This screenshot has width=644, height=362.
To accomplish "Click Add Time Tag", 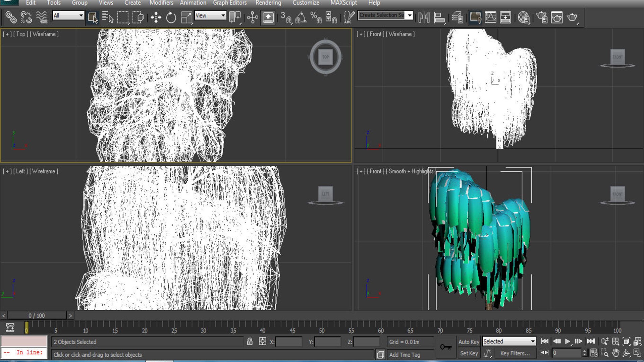I will point(405,355).
